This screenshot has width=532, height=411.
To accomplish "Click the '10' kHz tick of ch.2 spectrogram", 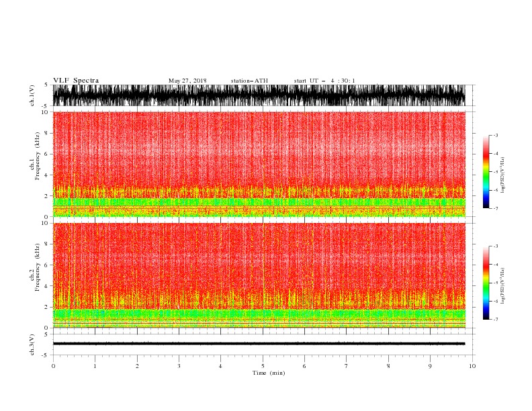I will pyautogui.click(x=44, y=223).
